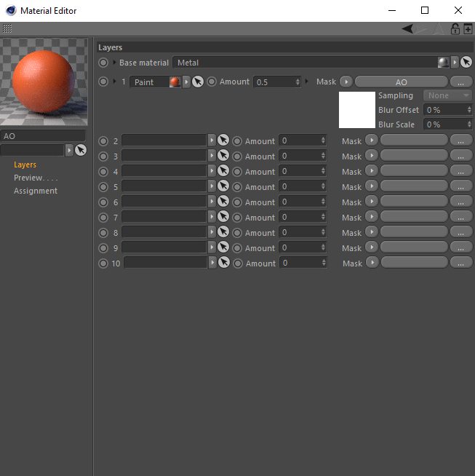Click the Blur Scale stepper arrows
The image size is (475, 476).
[469, 124]
